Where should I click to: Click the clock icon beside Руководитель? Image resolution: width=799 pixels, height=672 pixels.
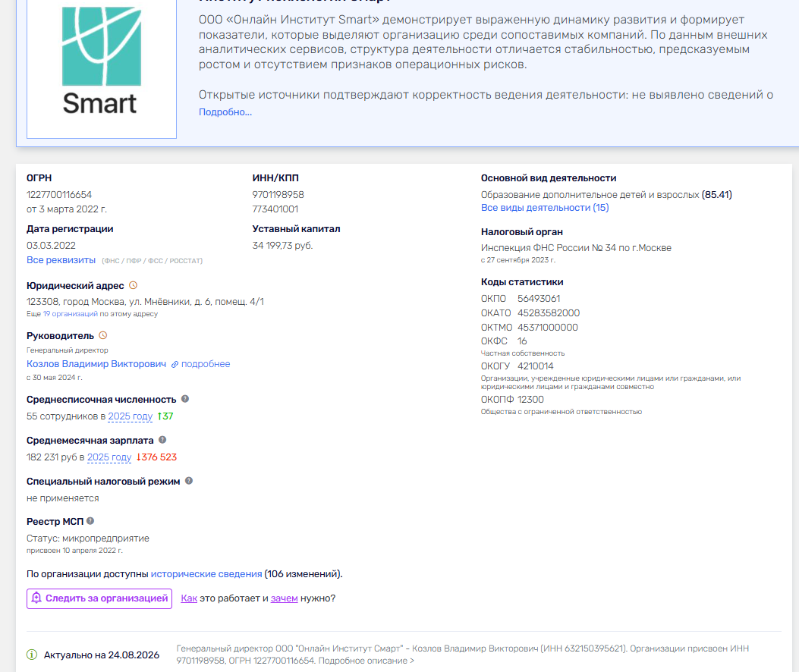[x=103, y=335]
